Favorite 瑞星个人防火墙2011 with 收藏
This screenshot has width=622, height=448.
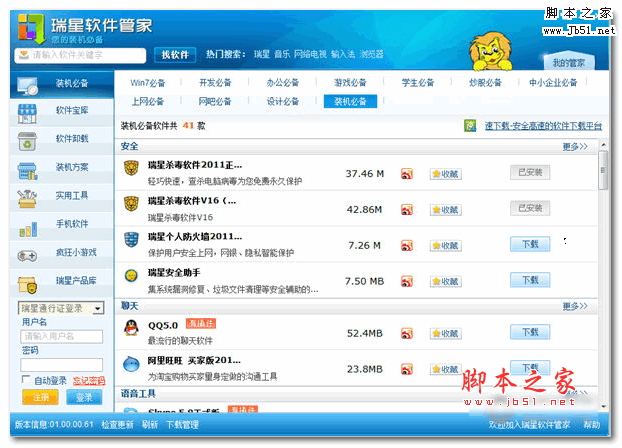tap(445, 246)
